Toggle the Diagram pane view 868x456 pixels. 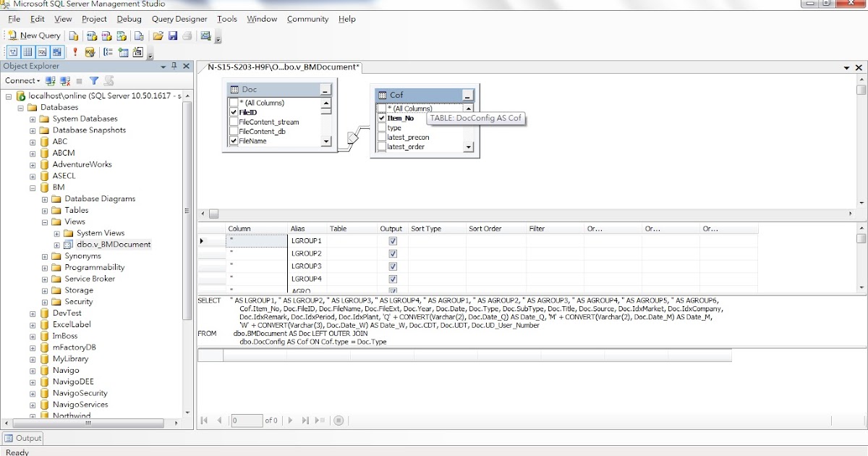pyautogui.click(x=13, y=51)
